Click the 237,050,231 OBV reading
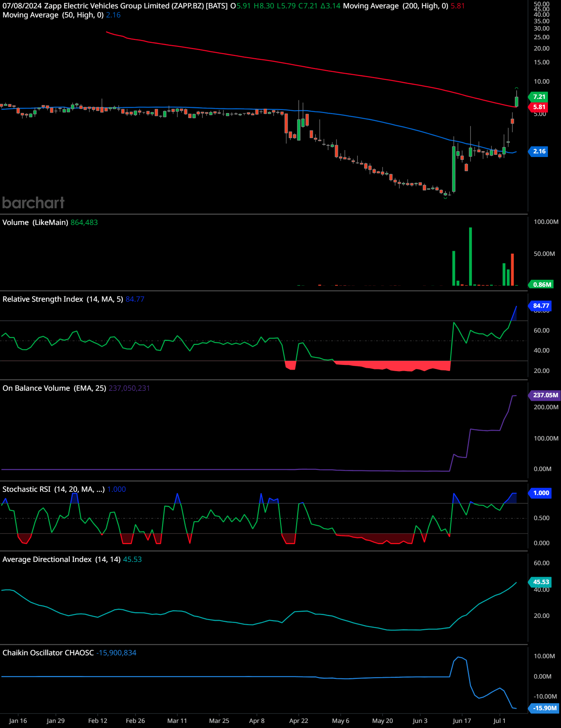This screenshot has width=561, height=728. click(x=129, y=388)
